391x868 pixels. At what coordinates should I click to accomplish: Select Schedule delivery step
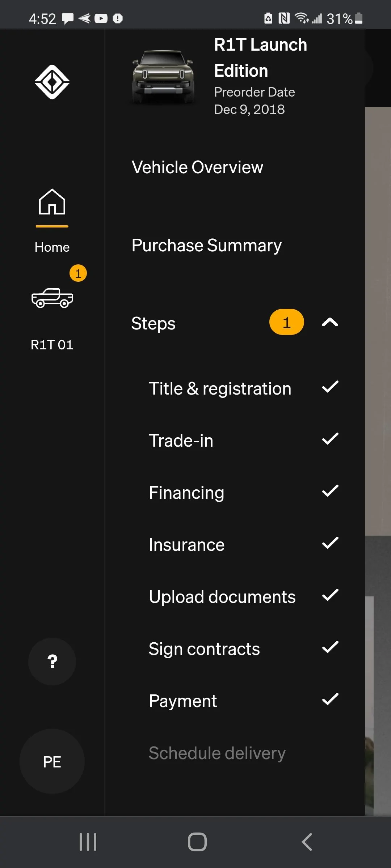(x=217, y=753)
